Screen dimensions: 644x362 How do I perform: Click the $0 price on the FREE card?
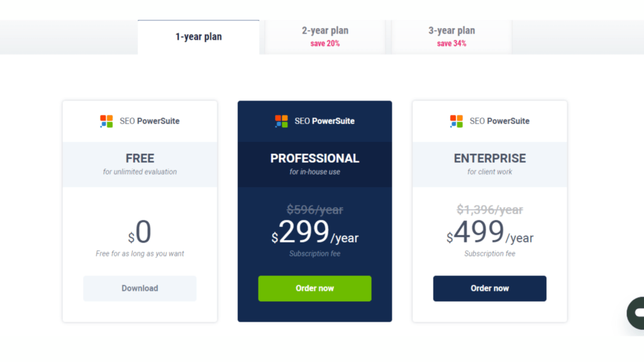tap(140, 233)
